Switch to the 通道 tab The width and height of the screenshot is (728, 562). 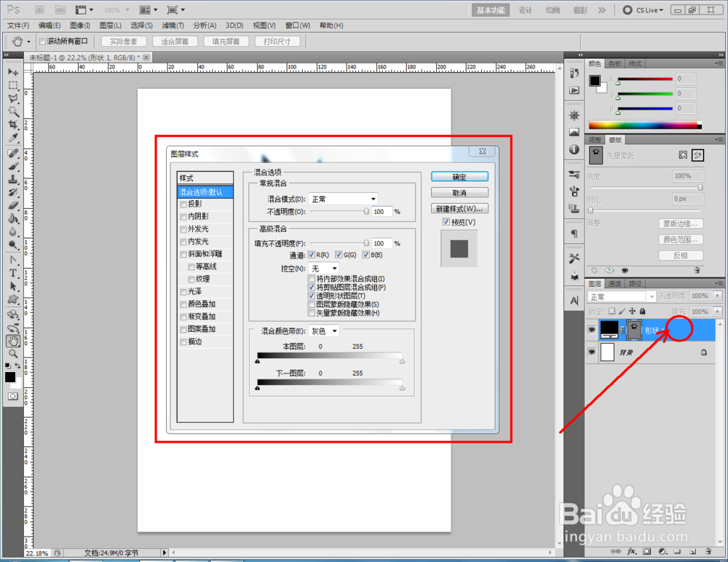click(614, 283)
